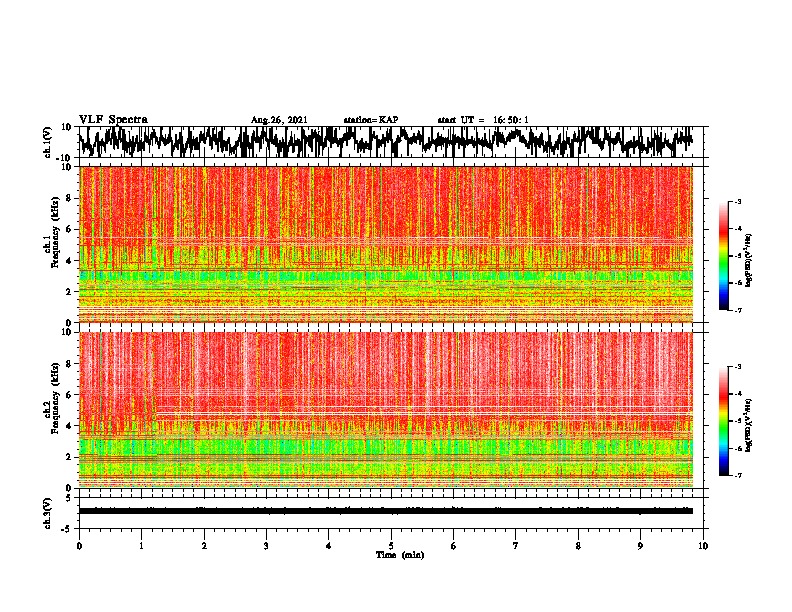Select the "Time (min)" axis label
This screenshot has height=612, width=792.
(x=400, y=555)
